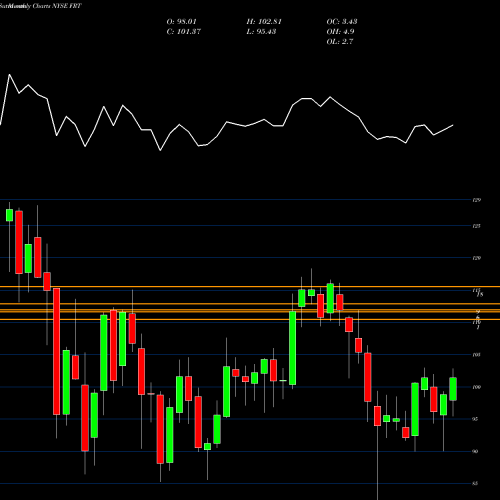Click the close price 'C: 101.37'
Screen dimensions: 500x500
pos(183,32)
